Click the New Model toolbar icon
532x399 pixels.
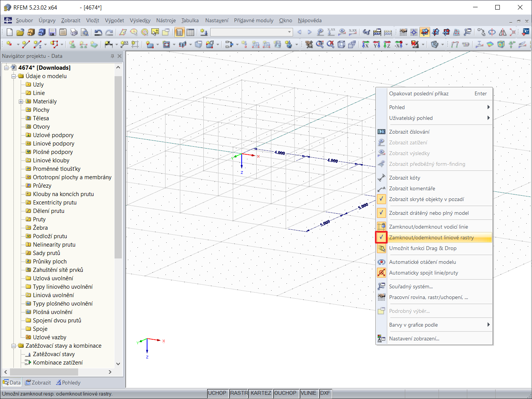tap(10, 33)
